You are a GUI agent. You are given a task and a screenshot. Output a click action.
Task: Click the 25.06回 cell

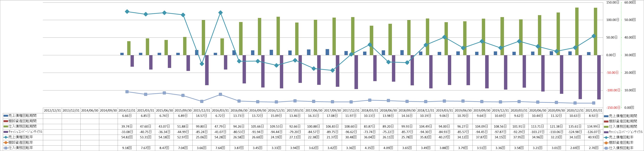(x=202, y=137)
